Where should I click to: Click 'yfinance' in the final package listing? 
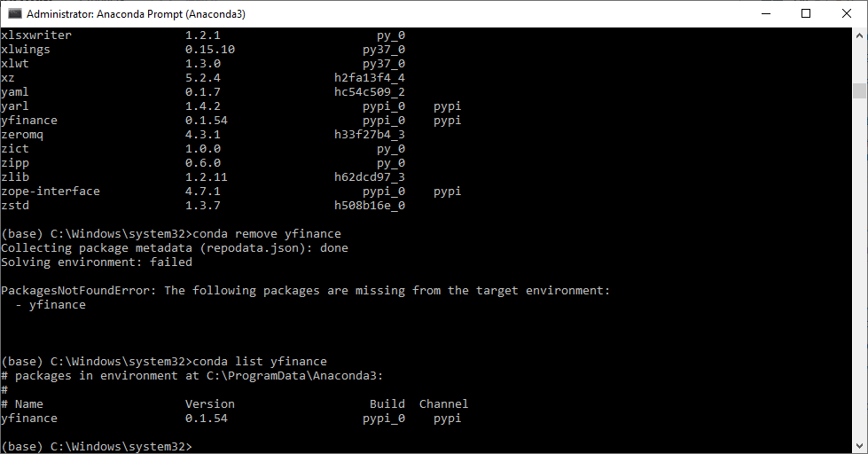click(29, 418)
